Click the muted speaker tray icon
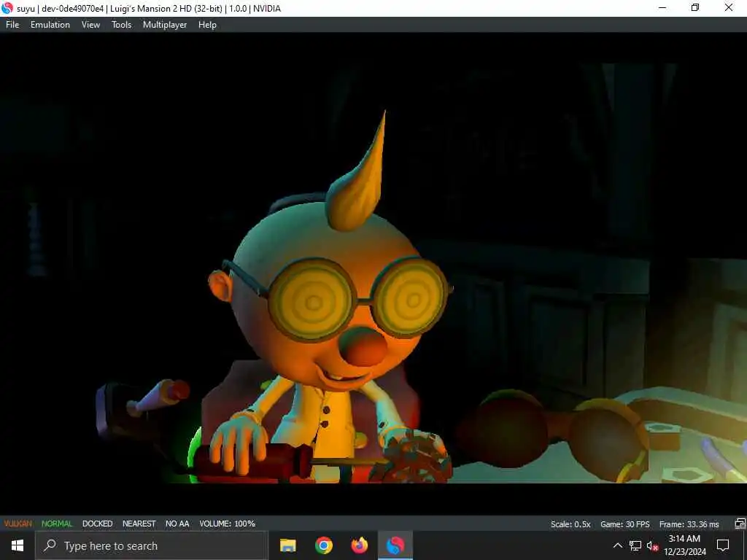 pos(652,545)
